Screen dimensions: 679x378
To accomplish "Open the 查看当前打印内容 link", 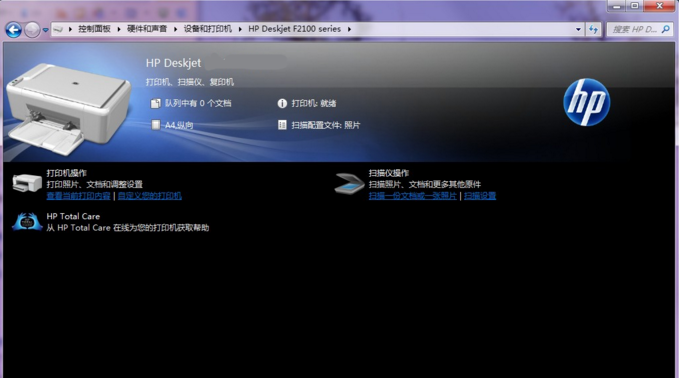I will [x=78, y=196].
